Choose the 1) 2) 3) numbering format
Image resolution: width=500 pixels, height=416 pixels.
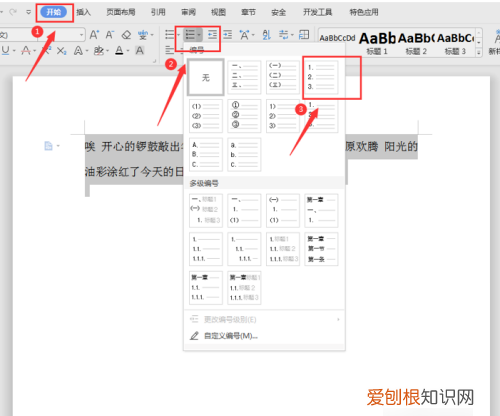point(283,116)
